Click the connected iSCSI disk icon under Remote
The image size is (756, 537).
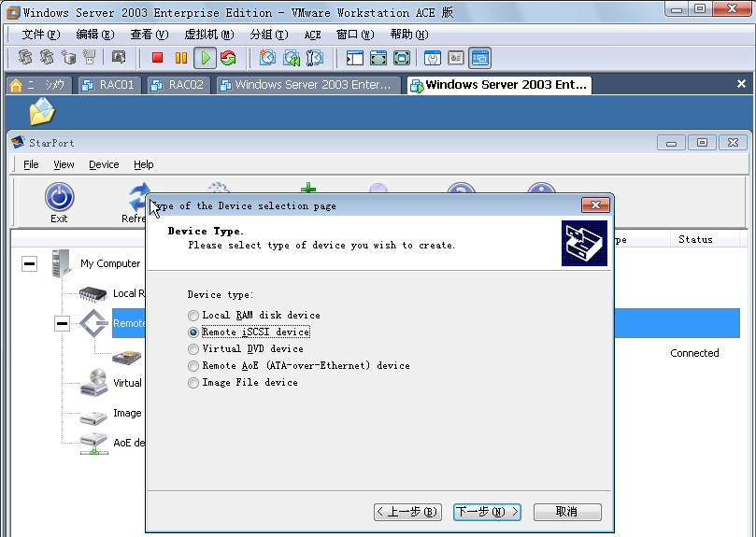[126, 358]
